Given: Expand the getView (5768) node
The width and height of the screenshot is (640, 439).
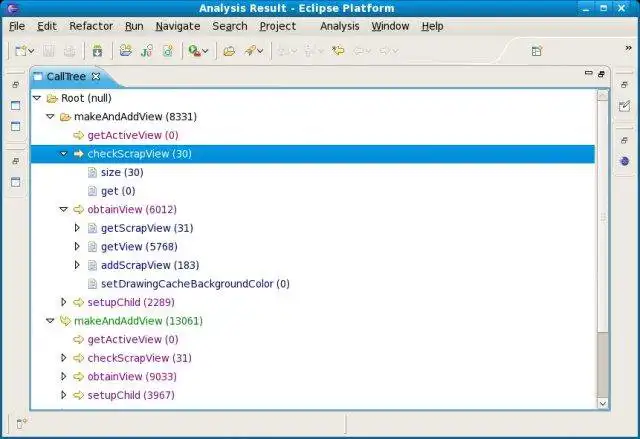Looking at the screenshot, I should (77, 246).
